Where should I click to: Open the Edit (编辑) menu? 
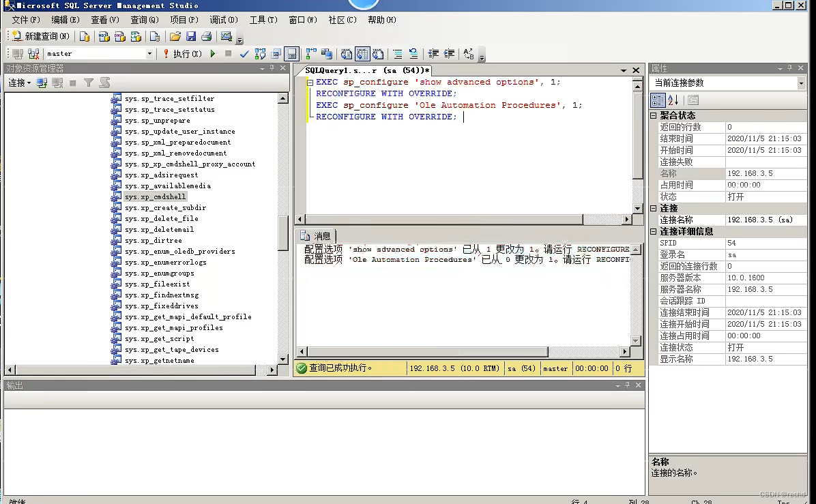(x=65, y=20)
